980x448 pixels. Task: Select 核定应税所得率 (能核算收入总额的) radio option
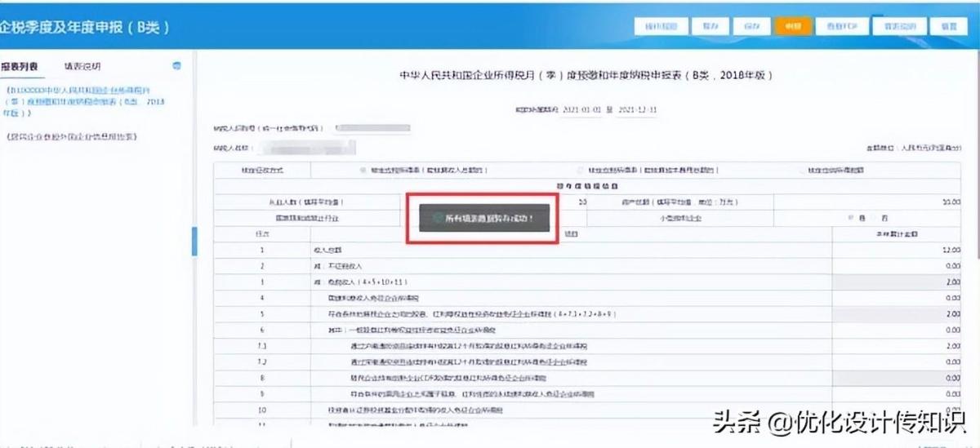coord(363,171)
